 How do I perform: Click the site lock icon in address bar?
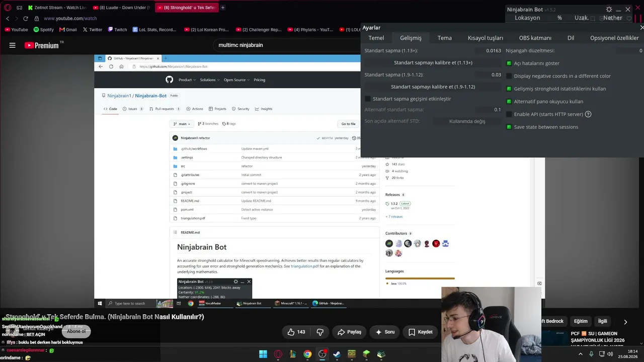[x=37, y=19]
